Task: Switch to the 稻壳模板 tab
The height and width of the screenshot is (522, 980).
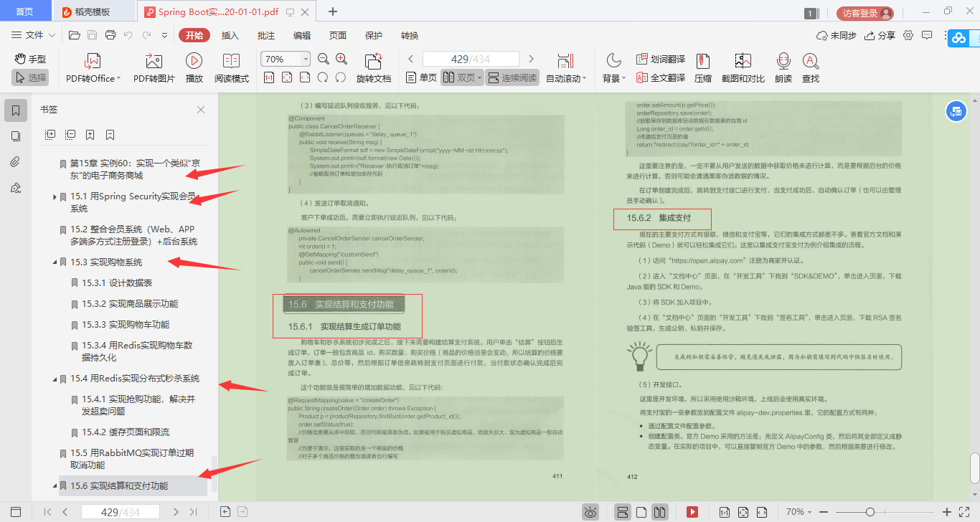Action: coord(93,11)
